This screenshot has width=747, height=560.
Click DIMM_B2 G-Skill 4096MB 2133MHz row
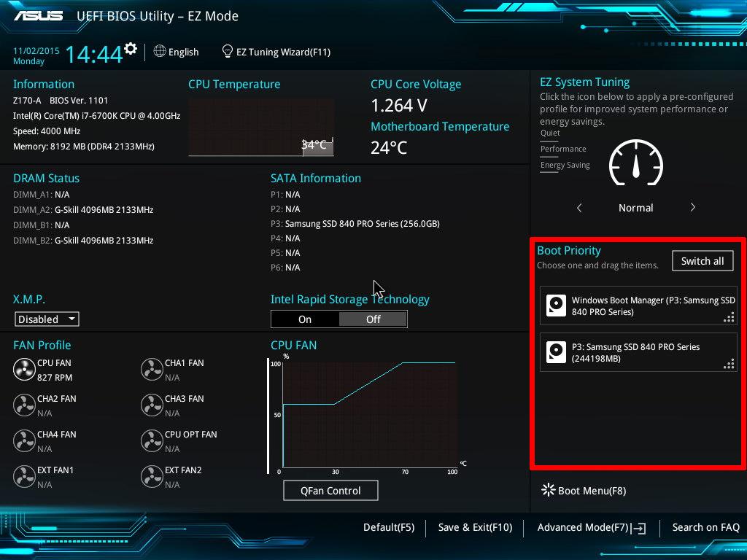click(x=83, y=241)
